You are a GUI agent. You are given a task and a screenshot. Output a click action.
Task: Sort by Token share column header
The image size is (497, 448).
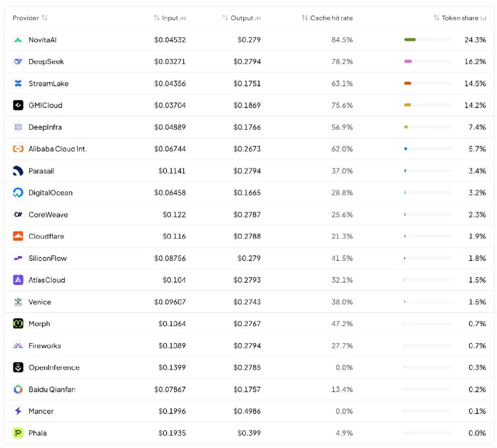(460, 18)
